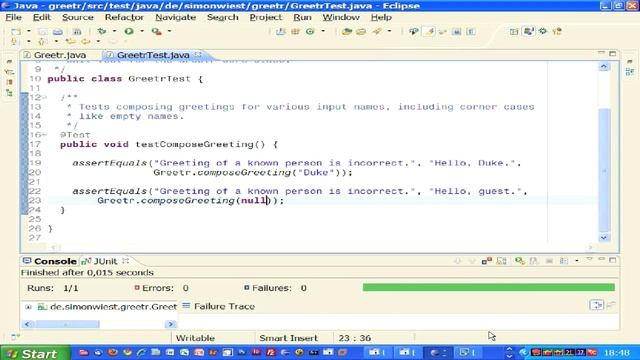This screenshot has height=360, width=640.
Task: Click the green Run button icon
Action: (x=129, y=31)
